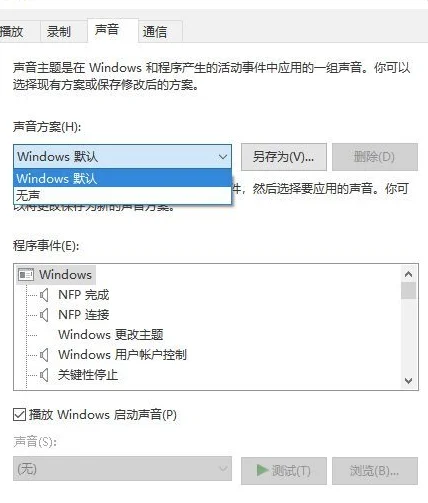Screen dimensions: 428x503
Task: Click the 删除(D) button
Action: pos(375,157)
